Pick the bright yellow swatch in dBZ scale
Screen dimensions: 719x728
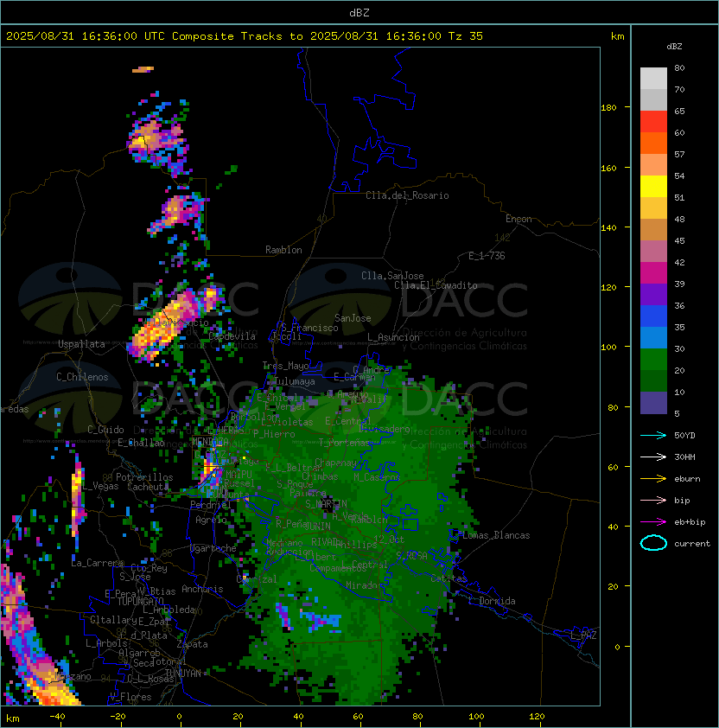(x=653, y=186)
